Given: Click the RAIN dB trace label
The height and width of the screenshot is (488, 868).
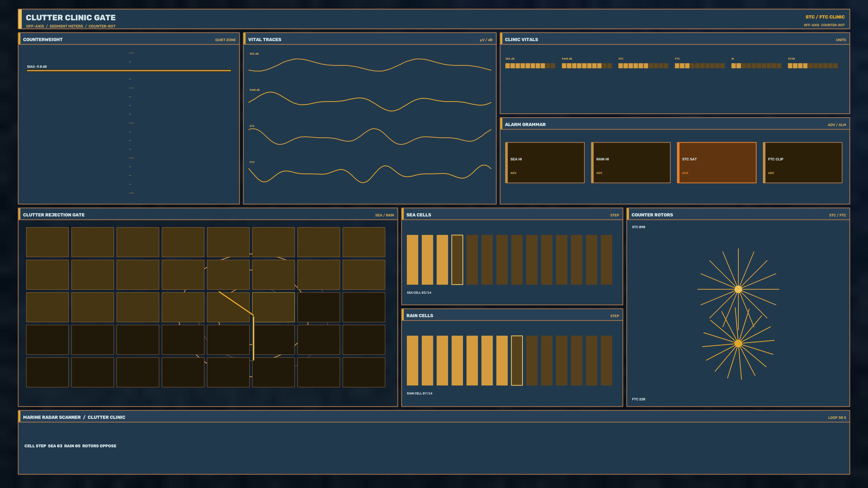Looking at the screenshot, I should pos(255,90).
